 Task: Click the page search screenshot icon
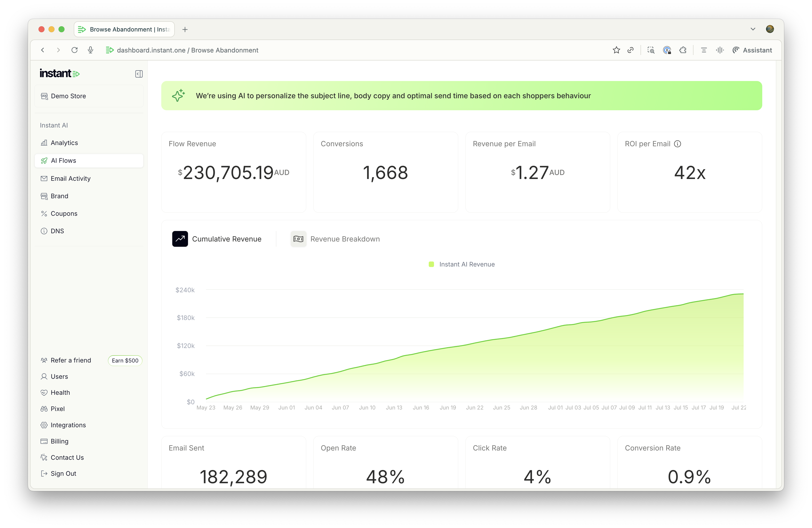click(651, 50)
